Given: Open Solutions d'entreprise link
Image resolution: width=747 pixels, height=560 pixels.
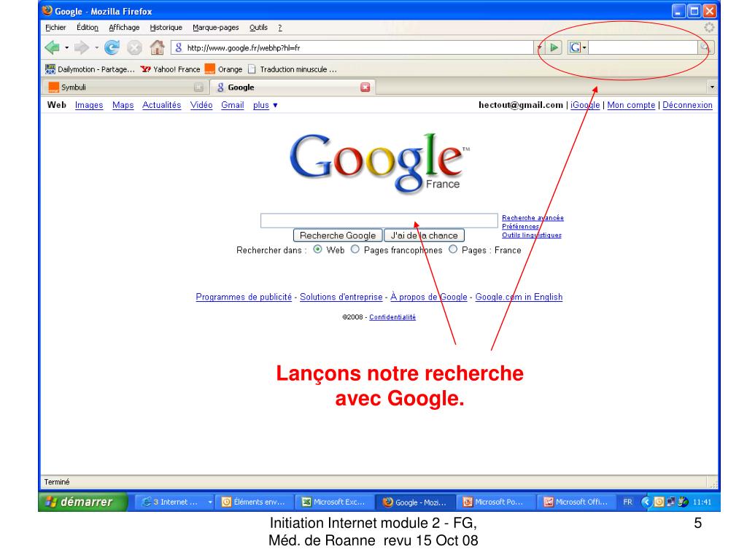Looking at the screenshot, I should click(x=341, y=297).
